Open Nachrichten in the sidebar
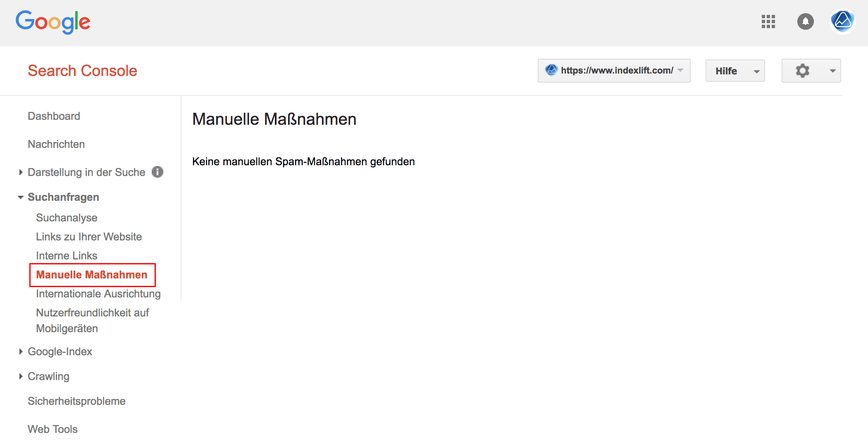This screenshot has width=868, height=442. pyautogui.click(x=56, y=144)
